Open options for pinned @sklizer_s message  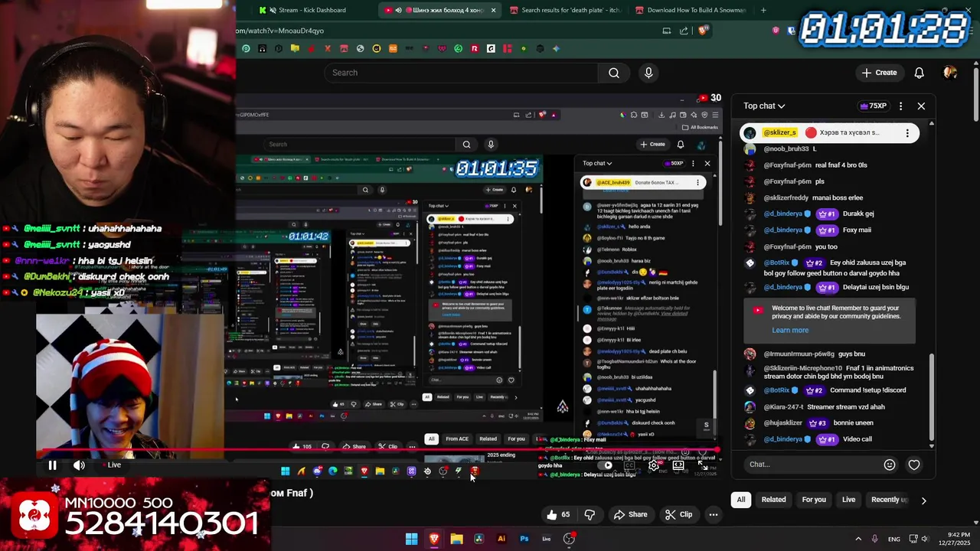point(907,133)
